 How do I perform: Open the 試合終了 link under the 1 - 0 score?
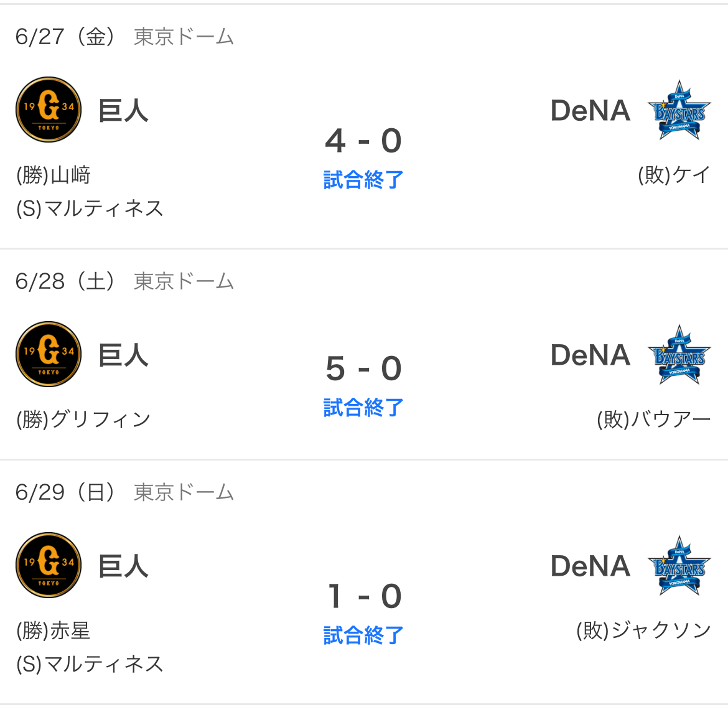[x=363, y=635]
